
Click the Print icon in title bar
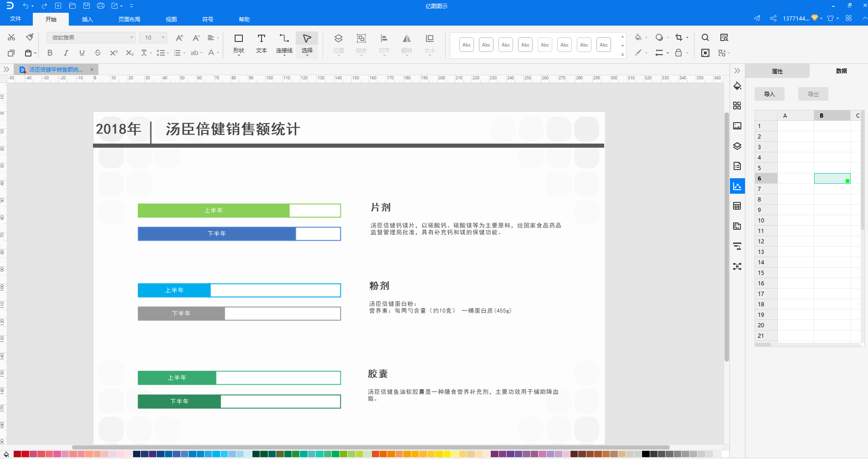[101, 6]
